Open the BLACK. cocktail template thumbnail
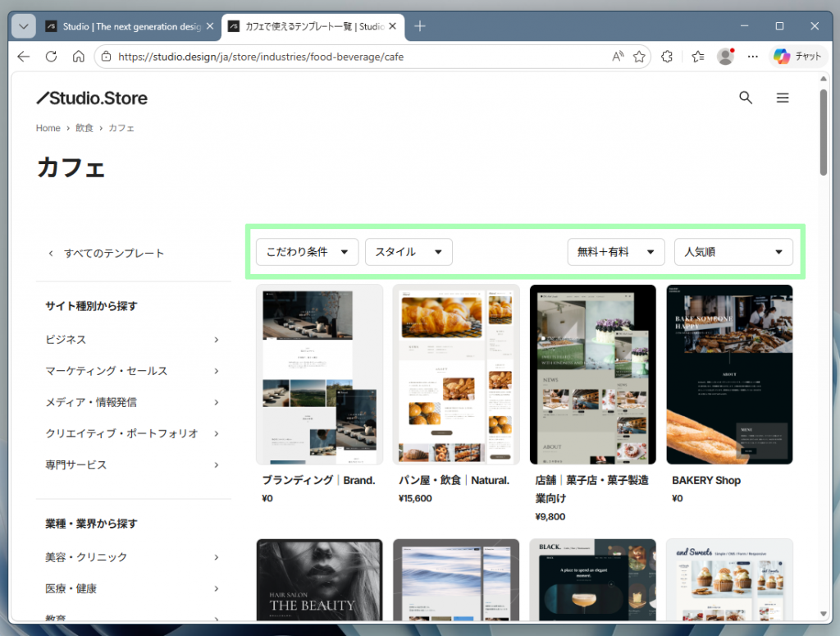840x636 pixels. (592, 579)
